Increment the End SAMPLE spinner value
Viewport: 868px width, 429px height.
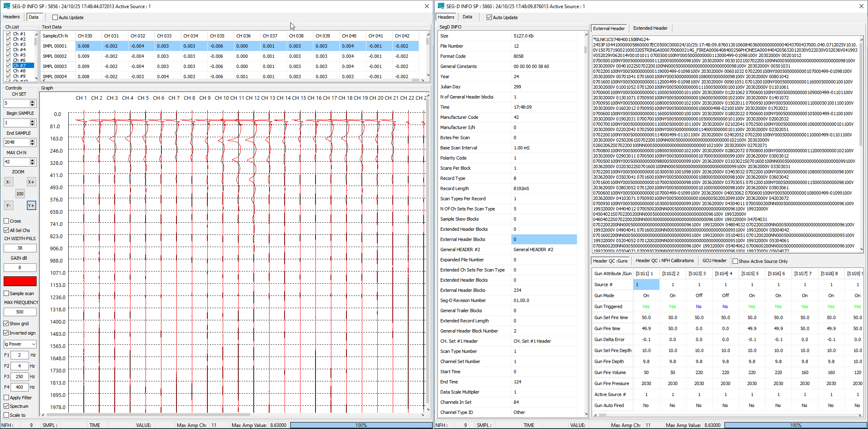click(33, 141)
